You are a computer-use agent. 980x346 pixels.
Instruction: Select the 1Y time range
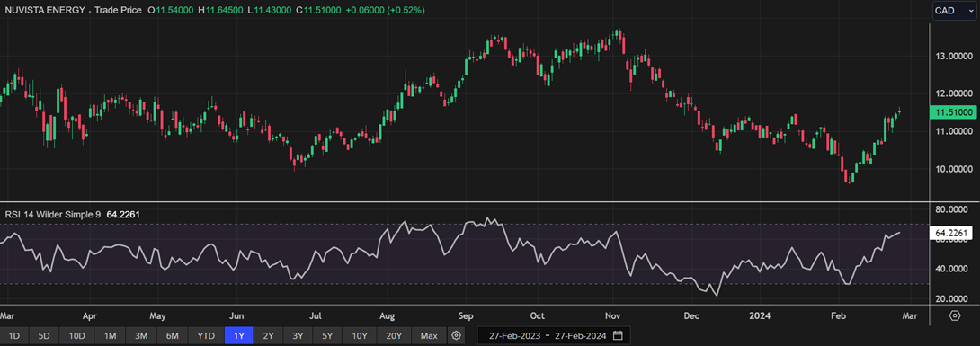coord(239,336)
